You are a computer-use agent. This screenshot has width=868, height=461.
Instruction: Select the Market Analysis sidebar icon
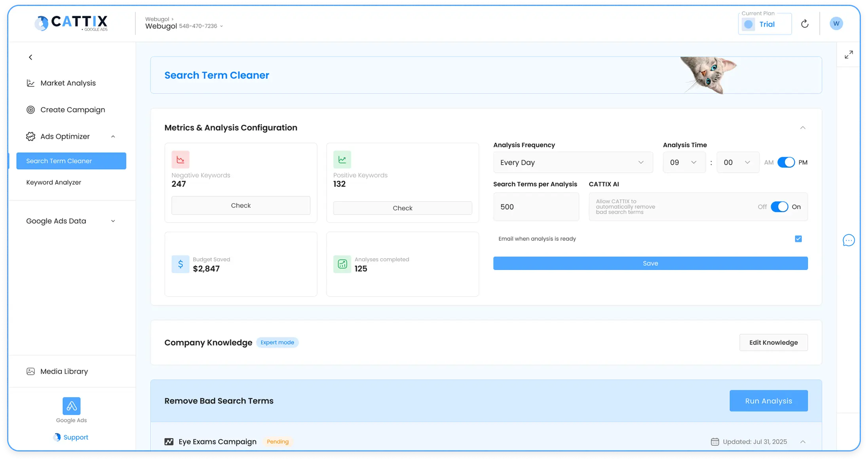pos(31,83)
